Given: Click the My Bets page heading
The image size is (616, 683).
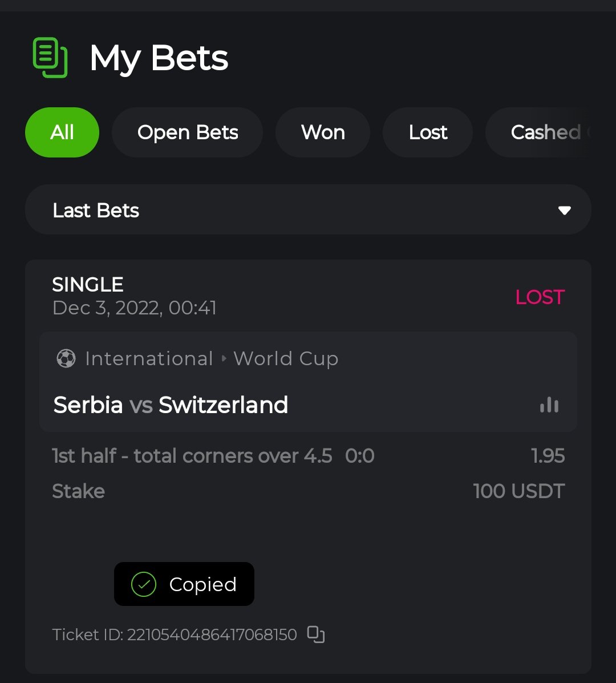Looking at the screenshot, I should pos(159,58).
